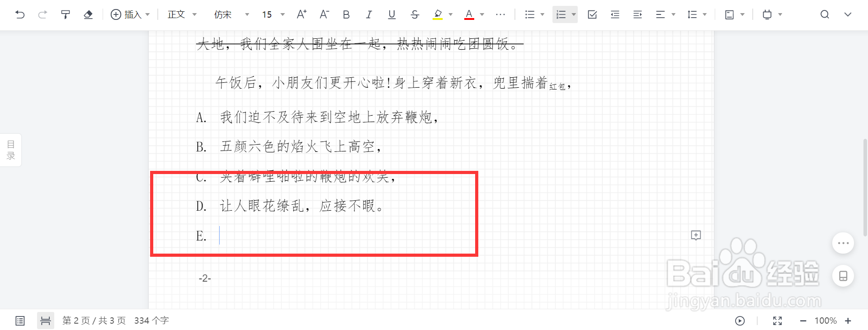Expand font color options arrow
Image resolution: width=868 pixels, height=330 pixels.
point(482,14)
